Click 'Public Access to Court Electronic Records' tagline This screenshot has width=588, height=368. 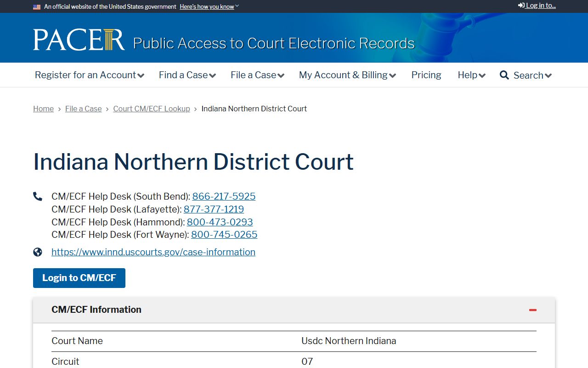tap(274, 43)
